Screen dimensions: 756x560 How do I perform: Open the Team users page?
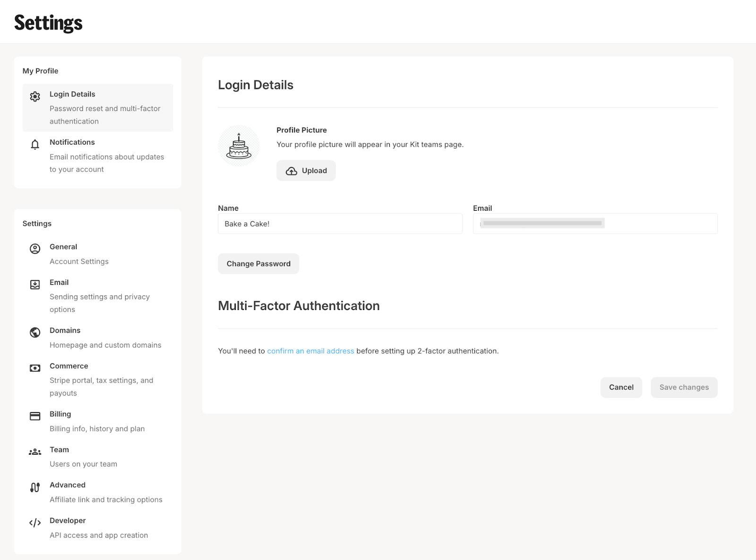click(98, 457)
